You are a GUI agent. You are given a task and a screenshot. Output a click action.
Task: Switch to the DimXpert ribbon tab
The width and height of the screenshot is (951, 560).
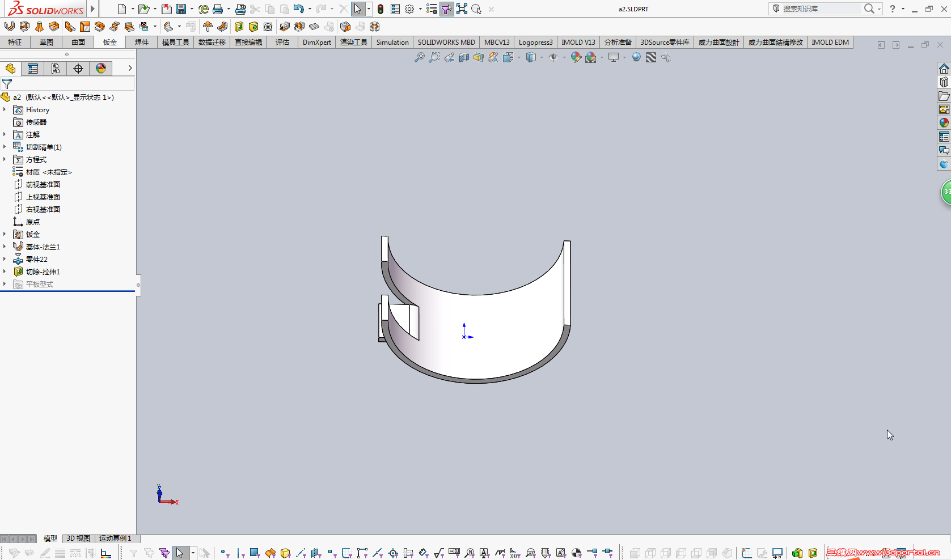pos(317,43)
